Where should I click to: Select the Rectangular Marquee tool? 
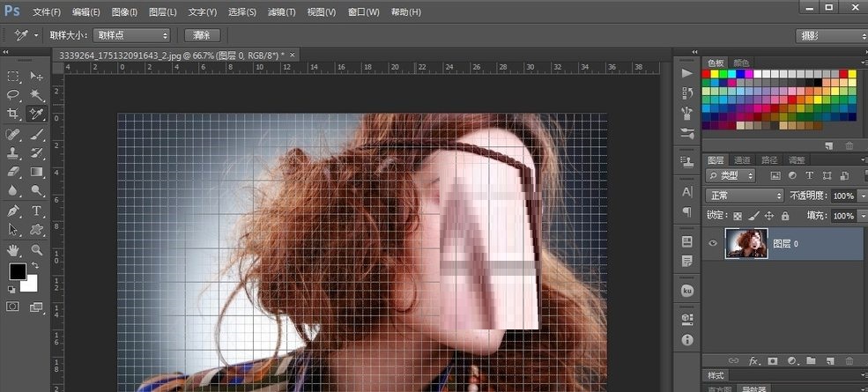[12, 76]
